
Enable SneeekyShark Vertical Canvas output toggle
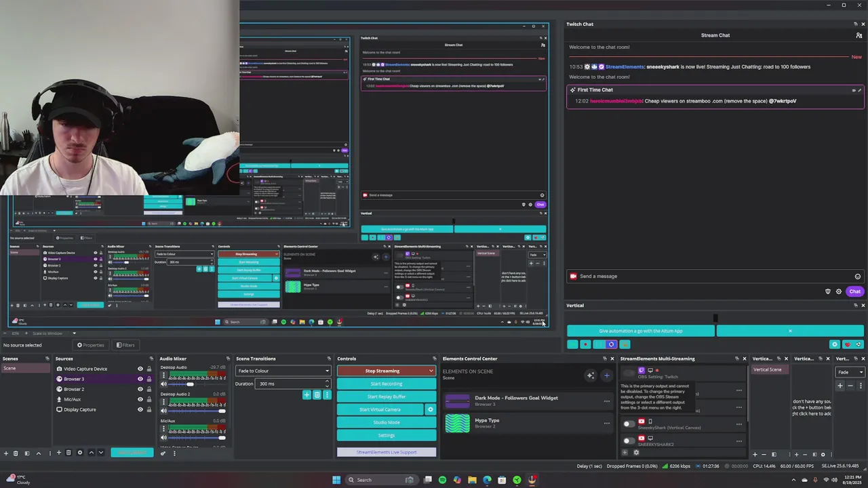(x=629, y=424)
